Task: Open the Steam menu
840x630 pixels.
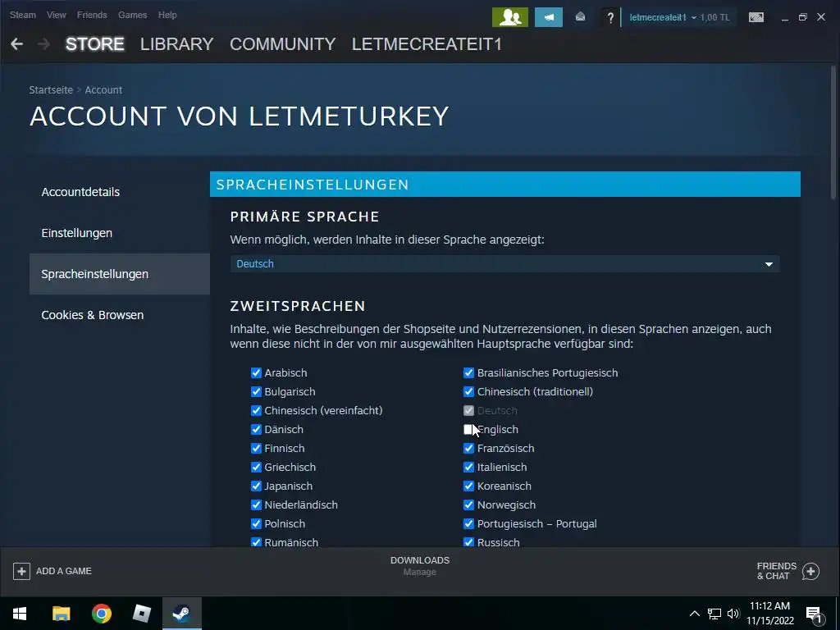Action: (x=22, y=15)
